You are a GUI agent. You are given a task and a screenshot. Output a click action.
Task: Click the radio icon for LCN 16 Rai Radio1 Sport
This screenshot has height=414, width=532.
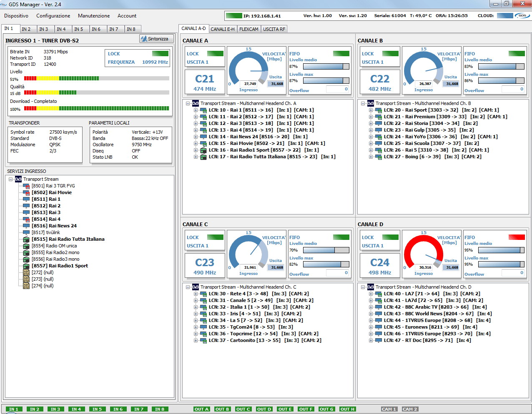(x=203, y=150)
